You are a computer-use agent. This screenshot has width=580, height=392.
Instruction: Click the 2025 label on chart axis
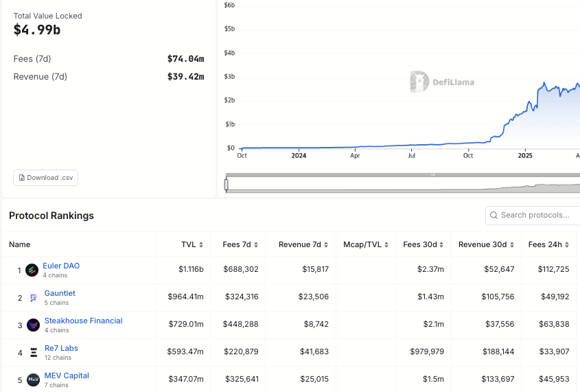pyautogui.click(x=525, y=156)
